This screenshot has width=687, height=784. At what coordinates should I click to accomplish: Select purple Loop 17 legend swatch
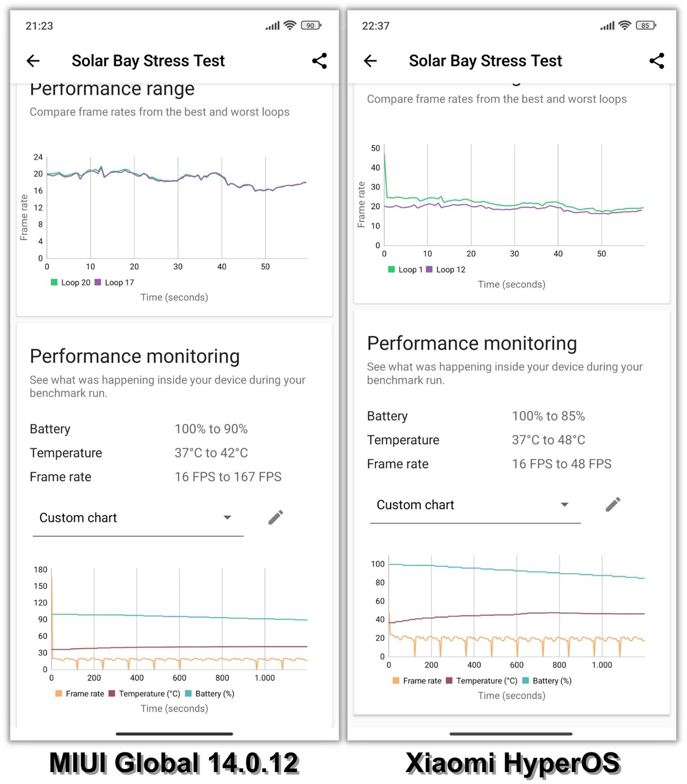(x=98, y=282)
